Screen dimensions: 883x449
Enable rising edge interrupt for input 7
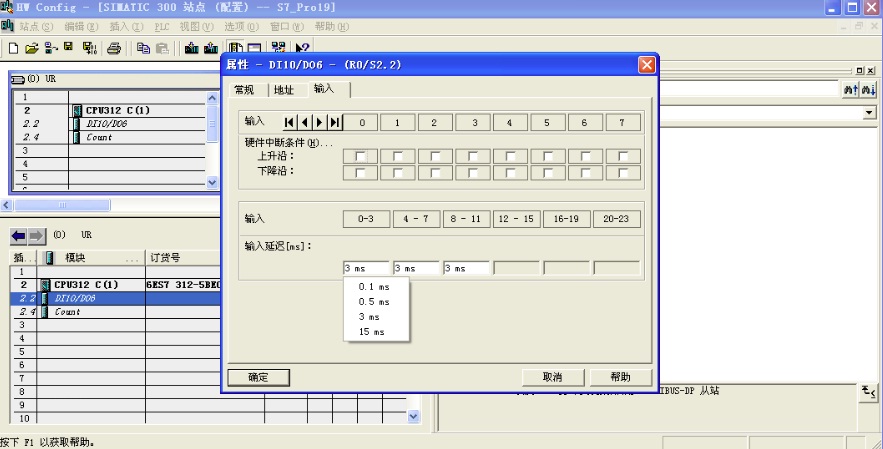[x=622, y=156]
